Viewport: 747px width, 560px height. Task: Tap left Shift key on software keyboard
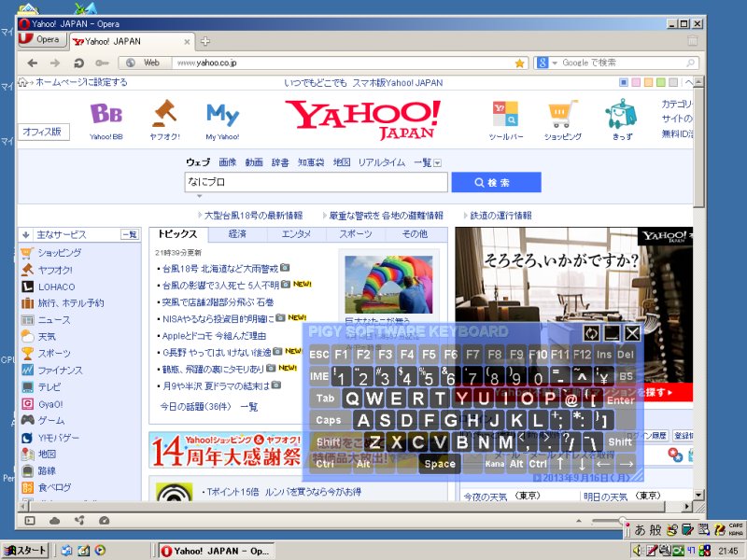click(x=329, y=442)
